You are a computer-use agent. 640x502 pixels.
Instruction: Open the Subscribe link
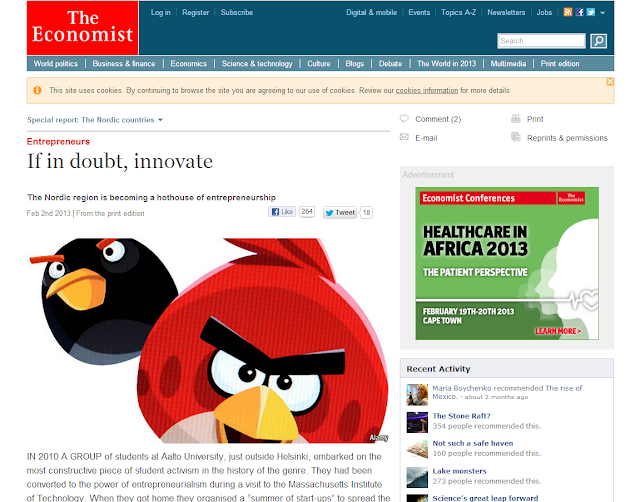(237, 12)
